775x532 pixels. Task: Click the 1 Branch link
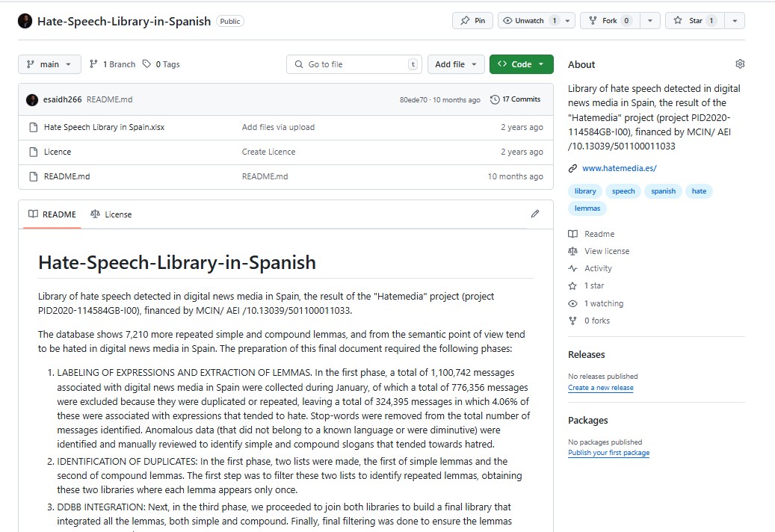pyautogui.click(x=112, y=64)
